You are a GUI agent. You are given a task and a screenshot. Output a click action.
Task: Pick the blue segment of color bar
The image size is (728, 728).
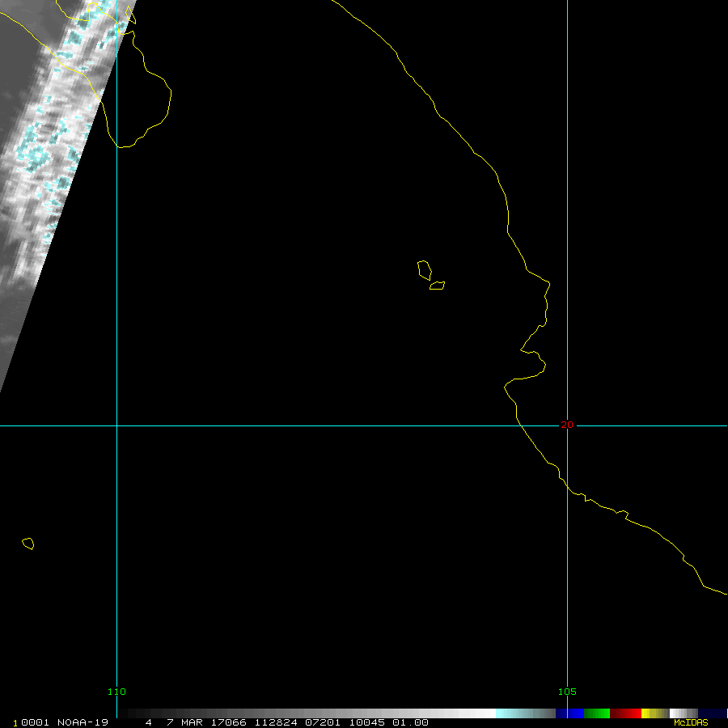coord(569,713)
